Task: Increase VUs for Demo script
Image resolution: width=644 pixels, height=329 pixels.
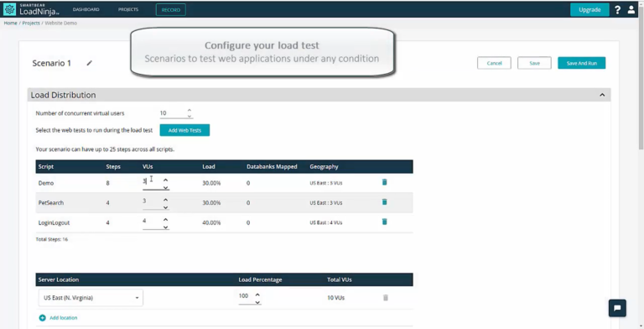Action: 165,180
